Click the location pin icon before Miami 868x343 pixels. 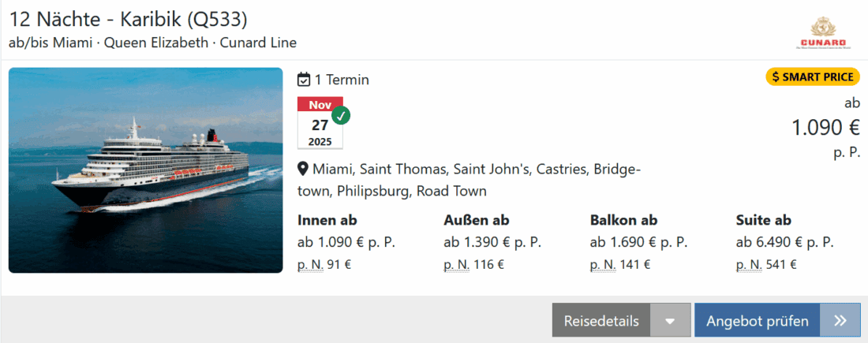coord(303,170)
